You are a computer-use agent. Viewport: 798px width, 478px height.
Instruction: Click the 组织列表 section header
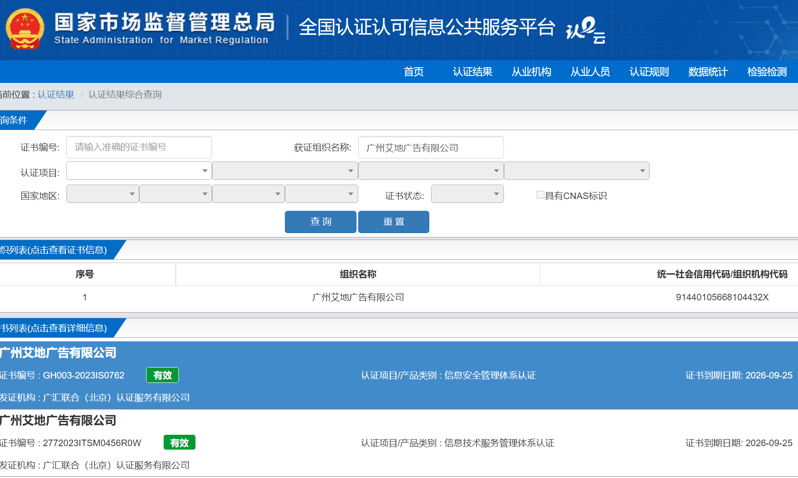[53, 250]
